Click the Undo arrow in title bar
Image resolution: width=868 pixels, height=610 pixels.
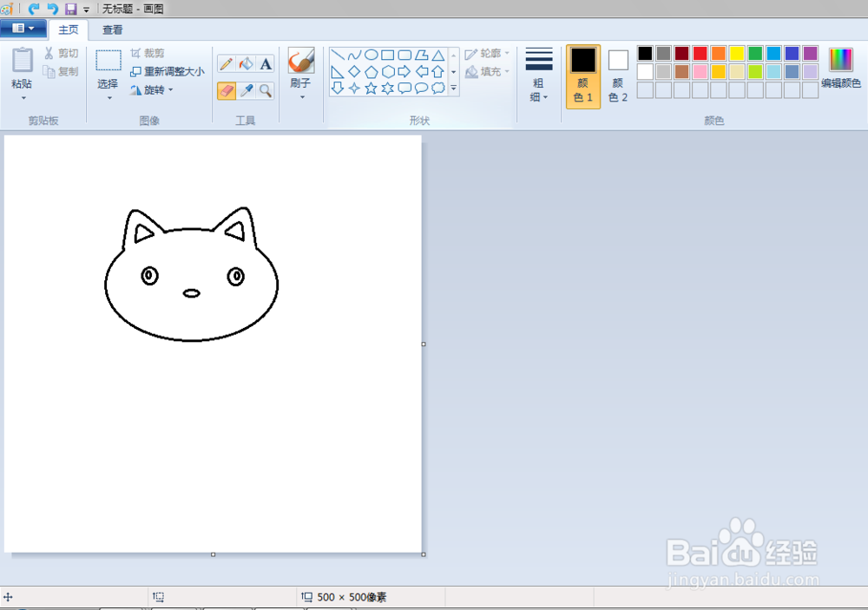53,9
